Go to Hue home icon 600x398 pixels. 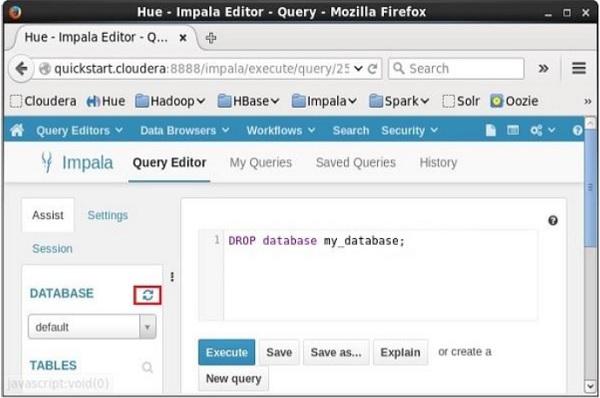(x=17, y=130)
